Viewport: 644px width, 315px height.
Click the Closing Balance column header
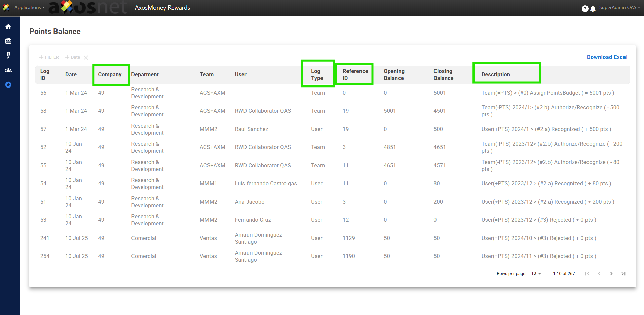pos(443,75)
